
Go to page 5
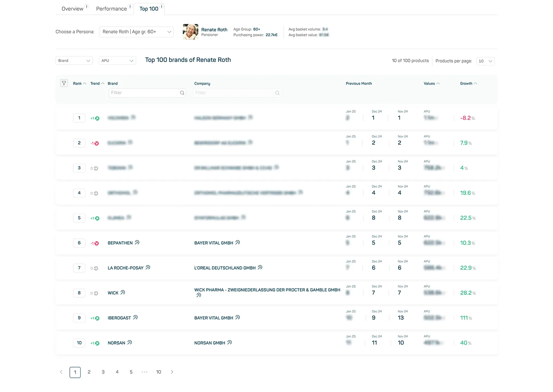(x=131, y=372)
